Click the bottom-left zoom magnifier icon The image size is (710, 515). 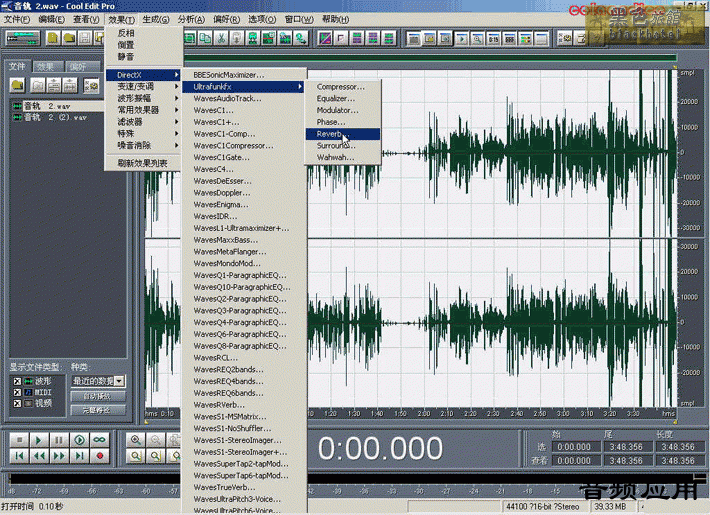click(x=135, y=456)
